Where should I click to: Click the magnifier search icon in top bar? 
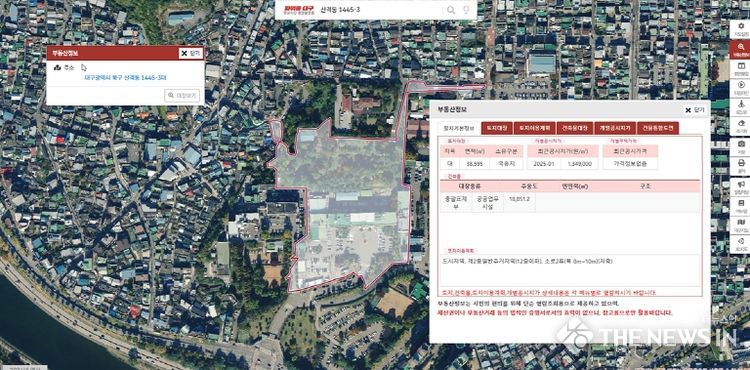click(x=451, y=10)
